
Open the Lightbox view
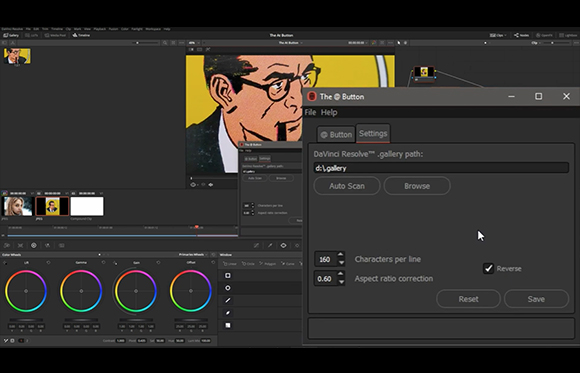tap(568, 36)
